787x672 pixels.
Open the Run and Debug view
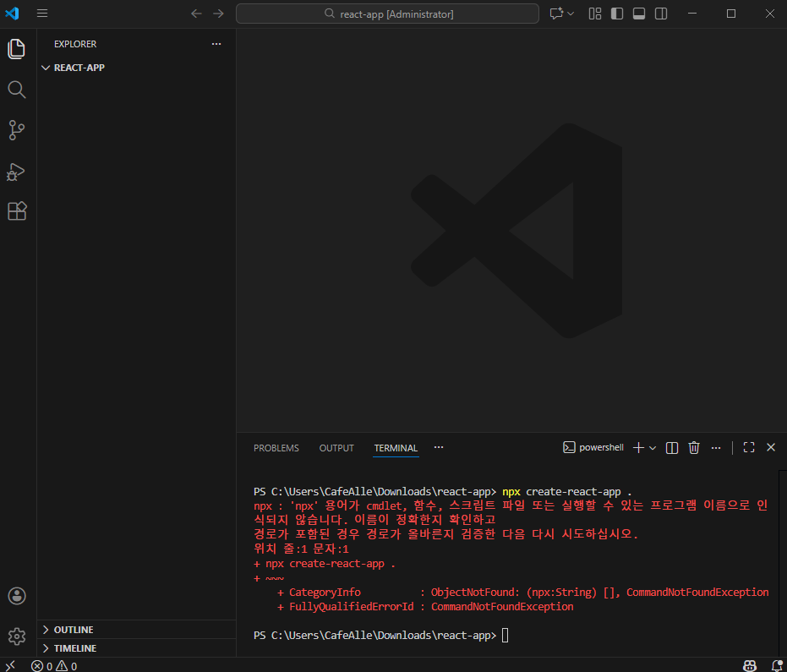coord(16,172)
